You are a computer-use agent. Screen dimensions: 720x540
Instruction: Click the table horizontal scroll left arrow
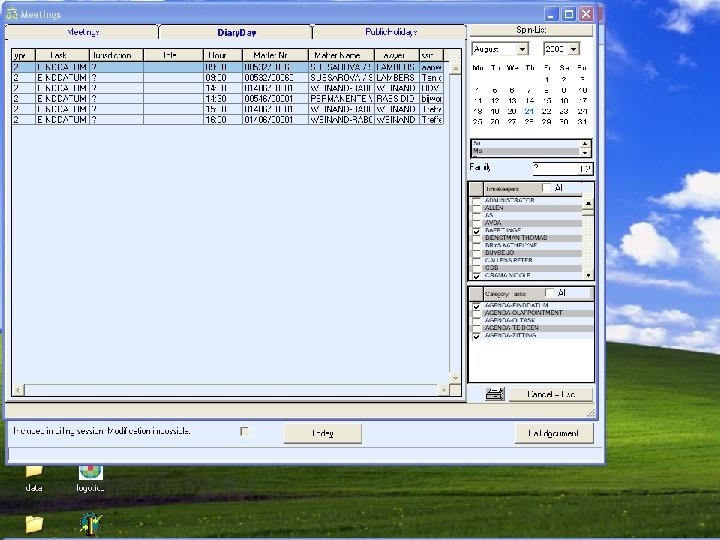18,390
